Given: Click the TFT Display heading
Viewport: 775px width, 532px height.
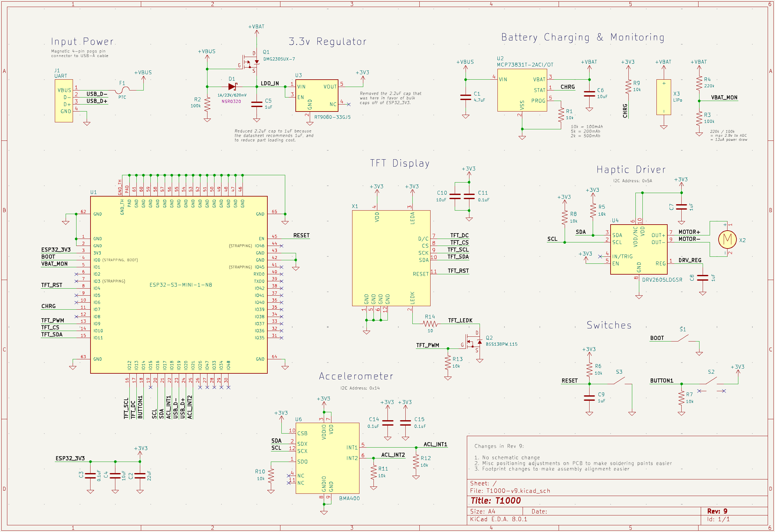Looking at the screenshot, I should click(x=400, y=163).
